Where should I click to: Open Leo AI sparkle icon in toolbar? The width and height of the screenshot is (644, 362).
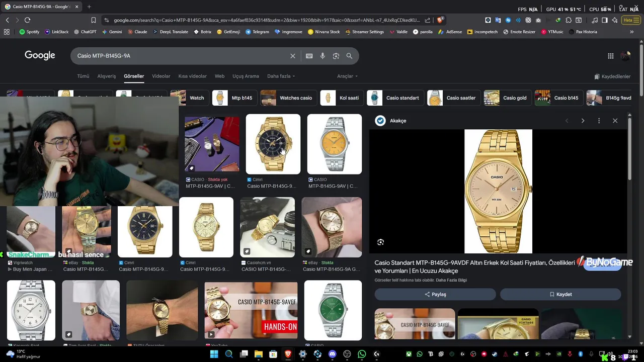615,20
